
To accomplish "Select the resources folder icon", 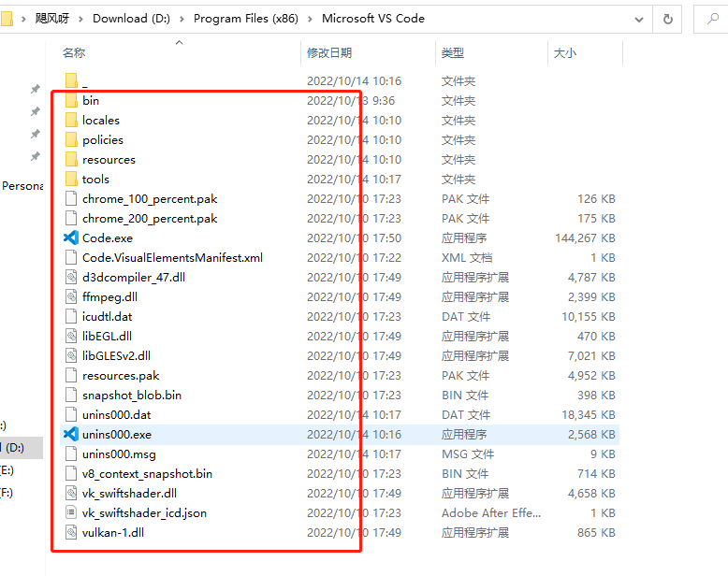I will point(71,159).
